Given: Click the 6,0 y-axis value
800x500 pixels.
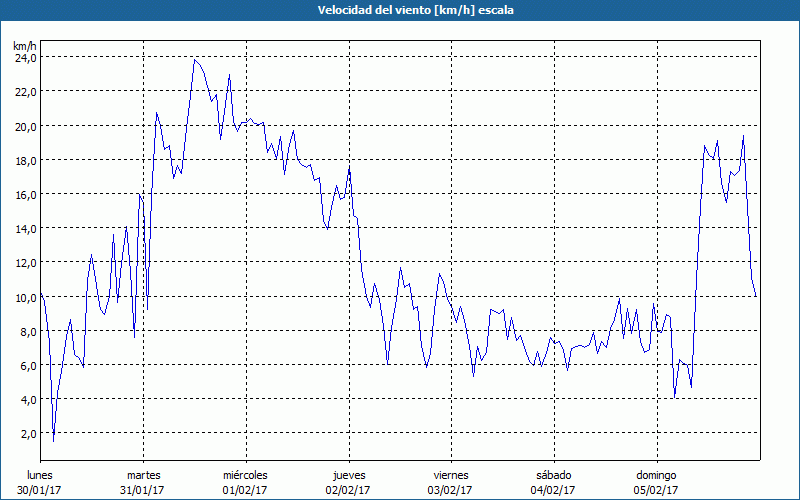Looking at the screenshot, I should coord(28,366).
